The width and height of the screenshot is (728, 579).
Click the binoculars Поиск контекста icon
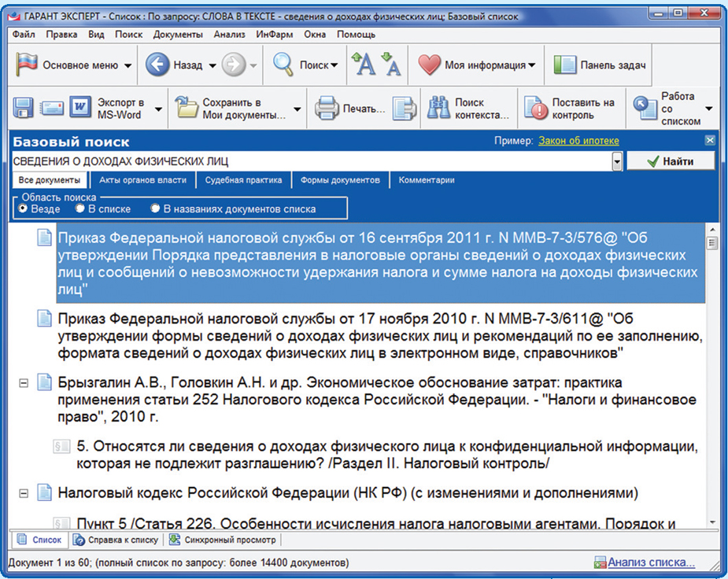pyautogui.click(x=438, y=109)
